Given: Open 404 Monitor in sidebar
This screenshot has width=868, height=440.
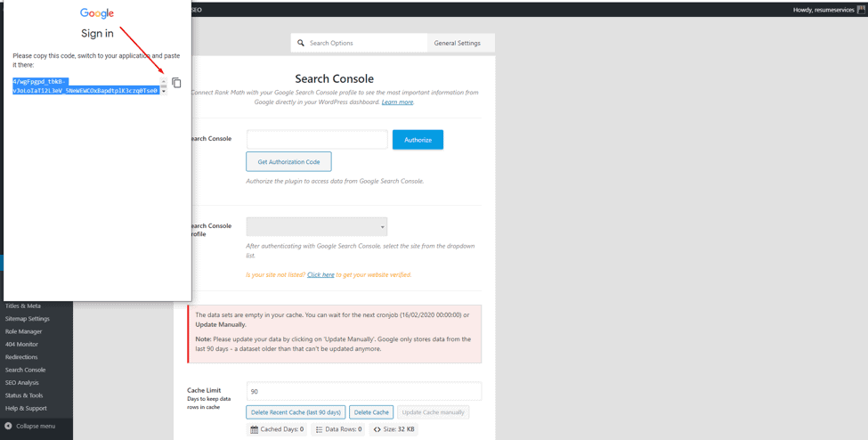Looking at the screenshot, I should click(21, 344).
